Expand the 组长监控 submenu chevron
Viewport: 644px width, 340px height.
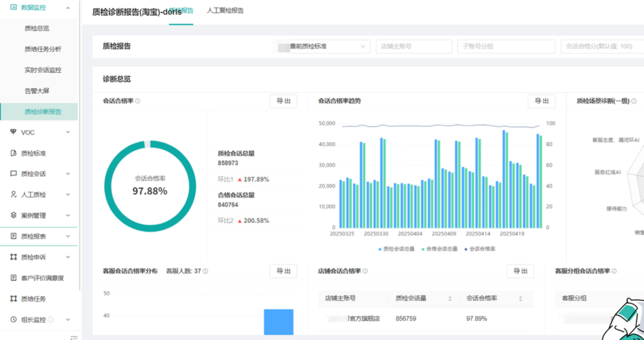tap(68, 319)
